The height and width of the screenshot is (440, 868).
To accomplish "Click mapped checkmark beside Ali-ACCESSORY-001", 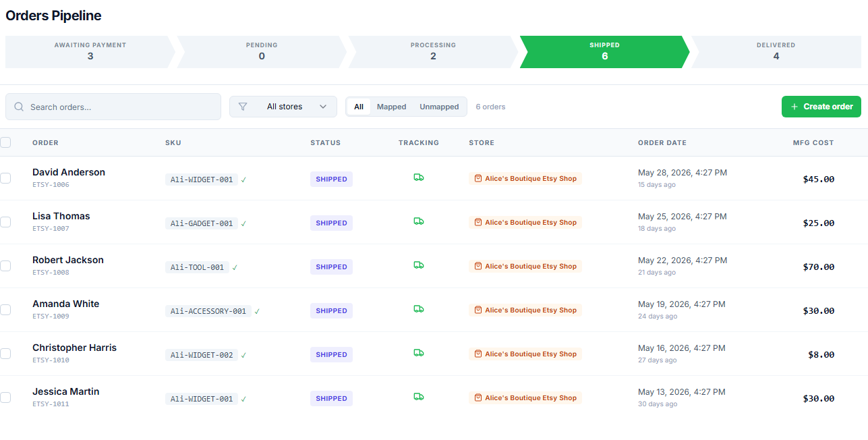I will (x=257, y=312).
